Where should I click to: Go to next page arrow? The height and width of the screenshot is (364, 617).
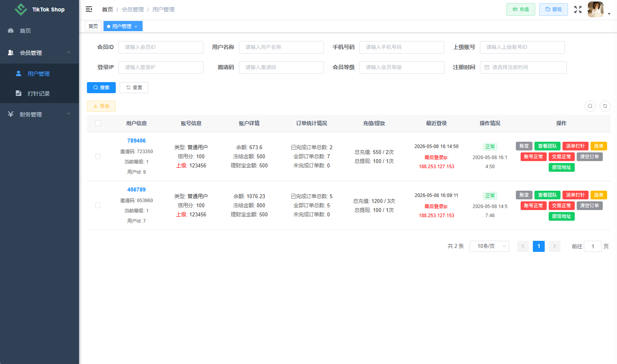click(x=555, y=246)
